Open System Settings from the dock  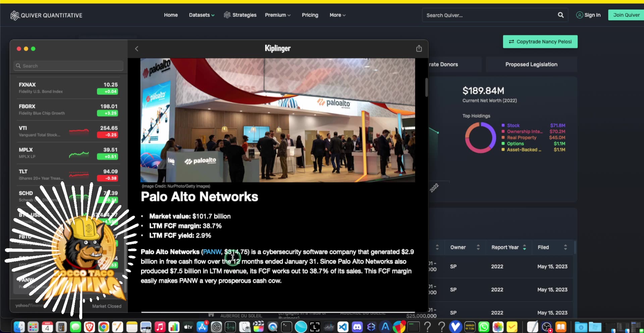point(216,326)
